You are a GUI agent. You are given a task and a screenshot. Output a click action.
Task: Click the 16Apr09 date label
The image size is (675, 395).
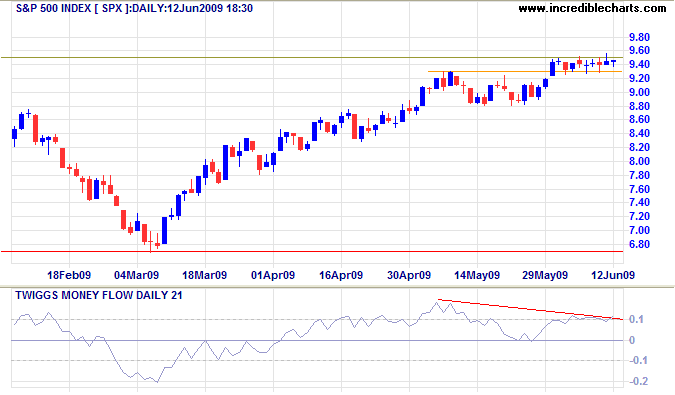tap(341, 275)
